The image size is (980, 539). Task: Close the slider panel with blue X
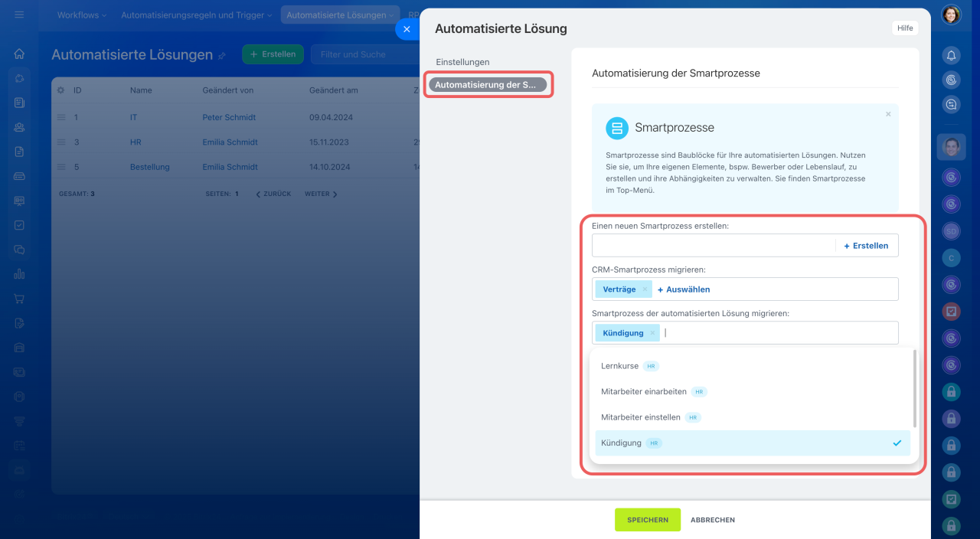coord(407,29)
